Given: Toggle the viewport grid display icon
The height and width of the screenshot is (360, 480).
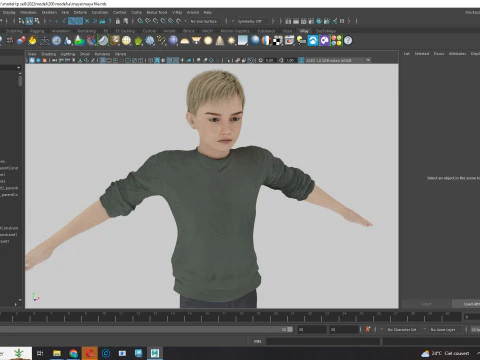Looking at the screenshot, I should tap(103, 60).
